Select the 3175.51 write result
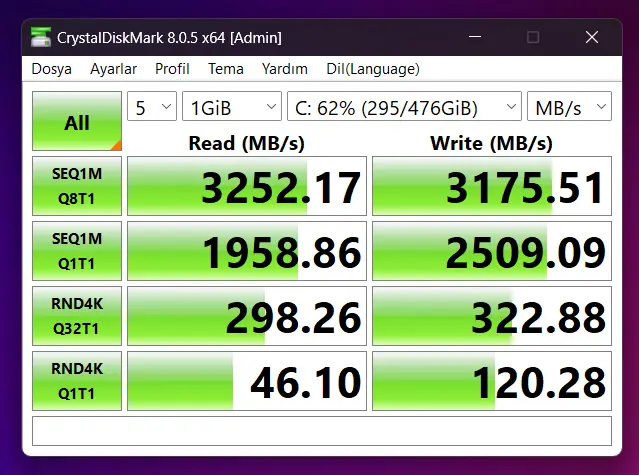The height and width of the screenshot is (475, 639). [492, 186]
